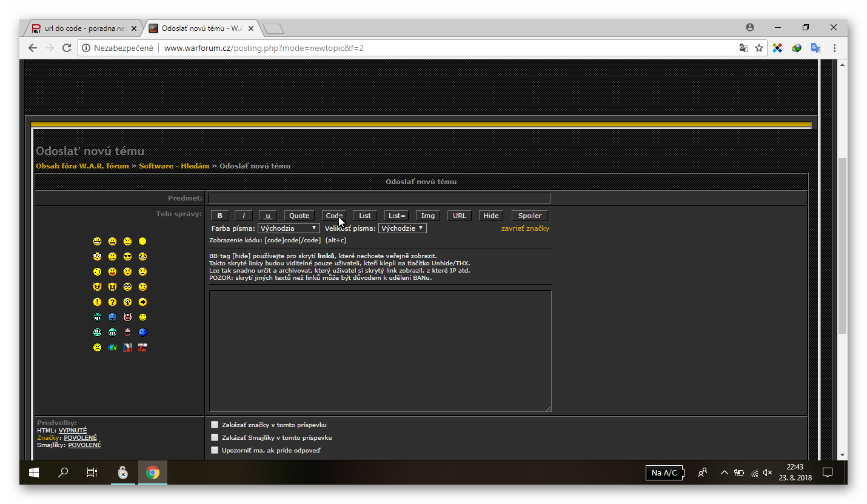Insert an unordered List tag
Screen dimensions: 867x504
click(x=365, y=216)
